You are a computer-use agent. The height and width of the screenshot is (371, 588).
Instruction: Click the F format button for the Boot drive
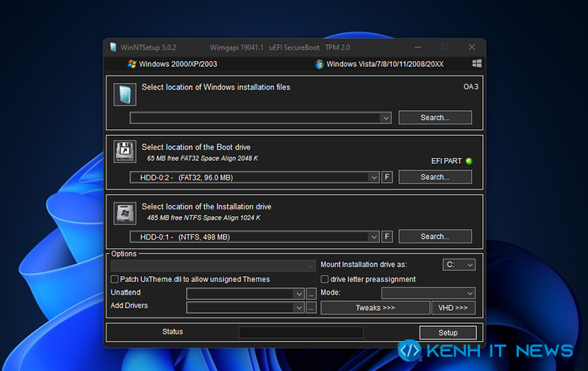point(387,177)
